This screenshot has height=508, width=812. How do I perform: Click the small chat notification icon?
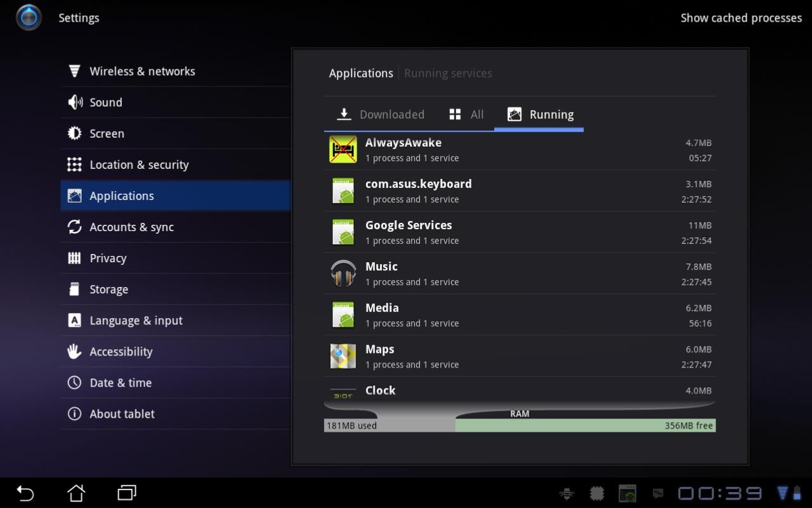coord(658,493)
